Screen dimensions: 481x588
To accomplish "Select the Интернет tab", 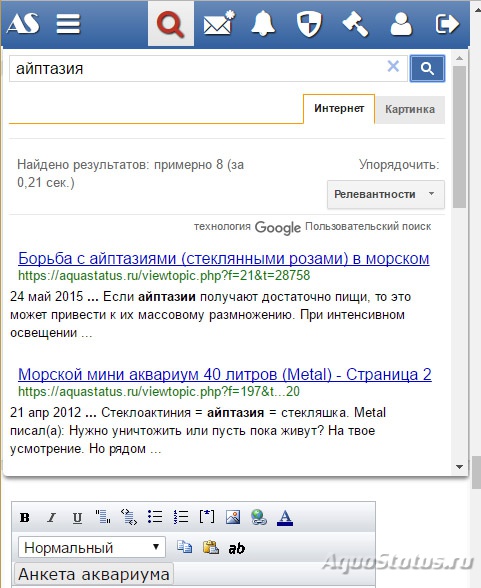I will tap(339, 108).
